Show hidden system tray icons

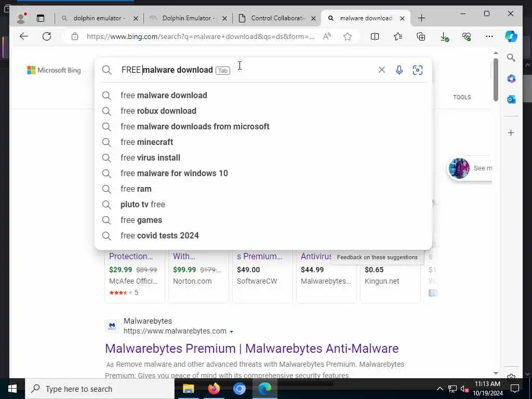[440, 389]
